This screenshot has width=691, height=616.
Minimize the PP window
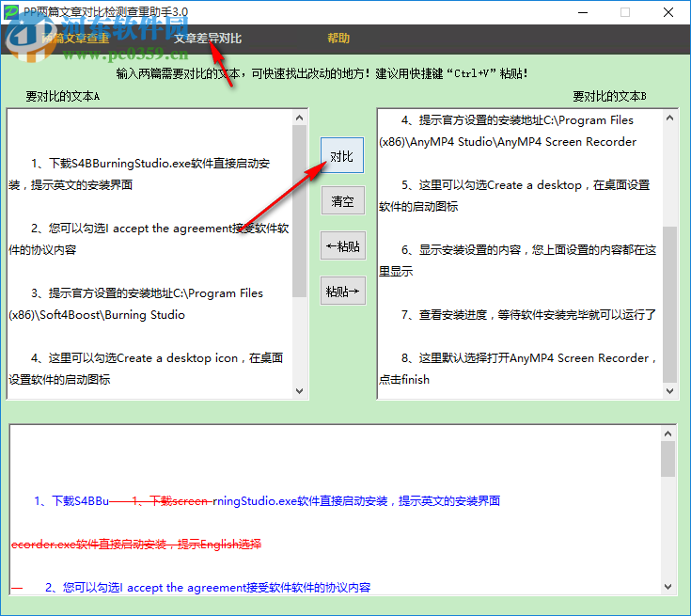583,12
